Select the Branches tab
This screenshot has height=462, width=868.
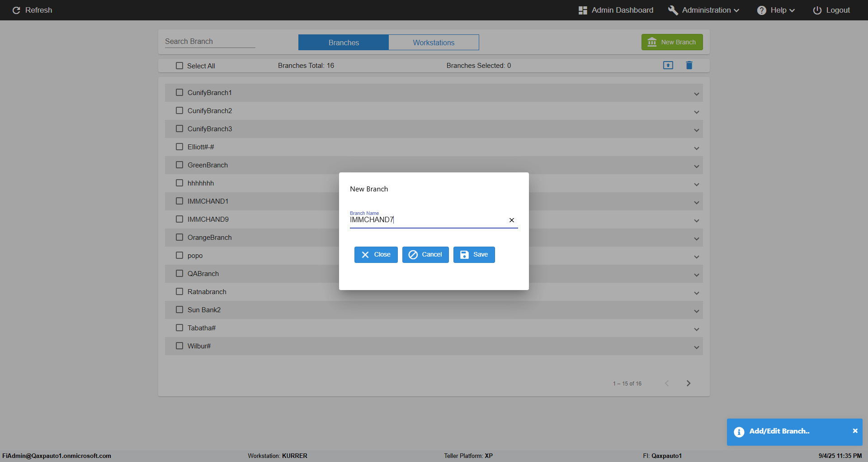coord(344,43)
